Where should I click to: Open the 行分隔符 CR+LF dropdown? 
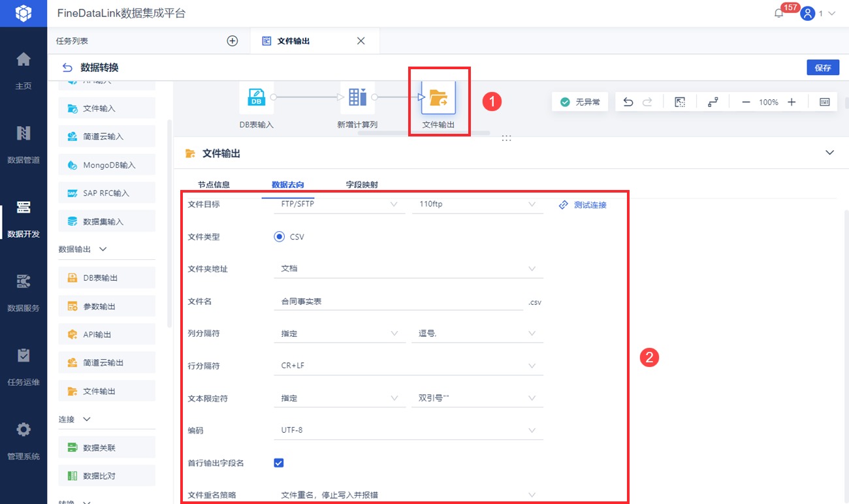(x=408, y=366)
